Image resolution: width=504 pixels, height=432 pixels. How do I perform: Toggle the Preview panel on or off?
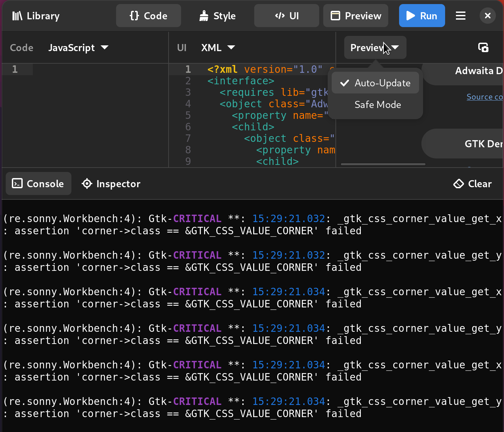[355, 16]
